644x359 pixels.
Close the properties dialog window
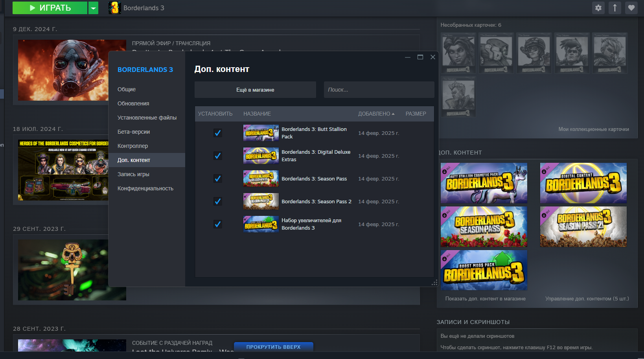[x=433, y=57]
